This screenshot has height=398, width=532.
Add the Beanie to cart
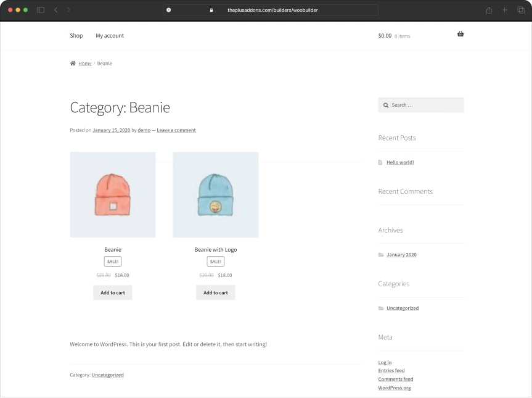pyautogui.click(x=112, y=292)
